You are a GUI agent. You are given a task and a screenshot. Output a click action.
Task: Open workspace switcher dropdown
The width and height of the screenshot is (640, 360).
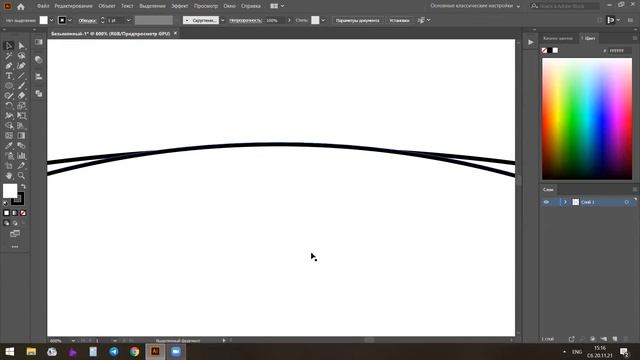[518, 6]
